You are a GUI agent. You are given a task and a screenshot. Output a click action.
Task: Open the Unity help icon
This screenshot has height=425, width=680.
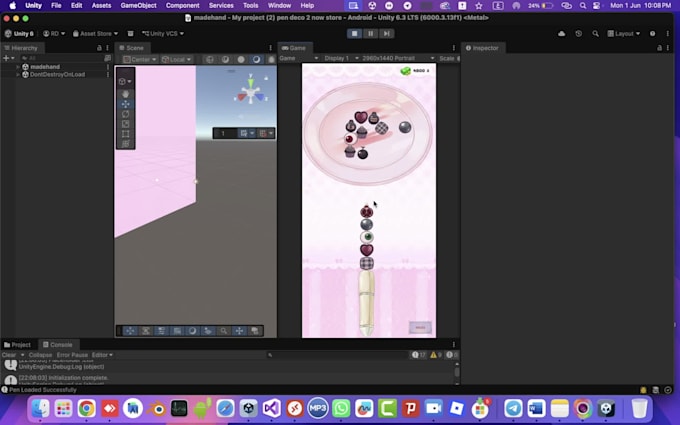pyautogui.click(x=652, y=33)
